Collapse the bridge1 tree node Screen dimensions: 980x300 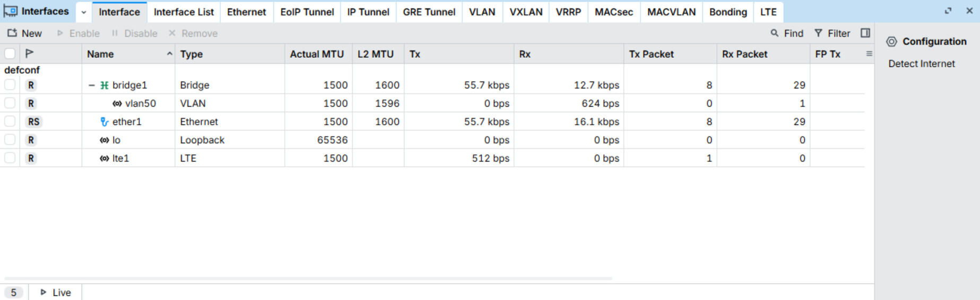tap(92, 85)
